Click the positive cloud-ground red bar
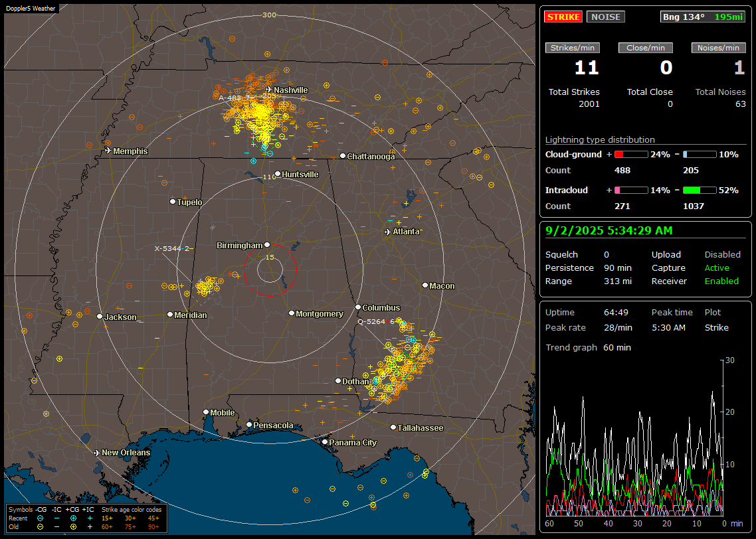The height and width of the screenshot is (539, 756). (x=631, y=155)
